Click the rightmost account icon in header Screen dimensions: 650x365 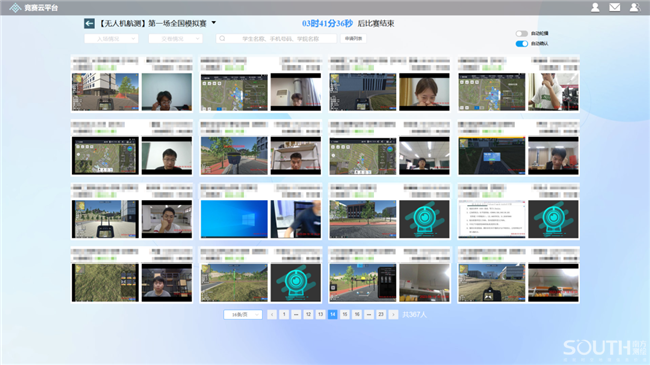(634, 7)
